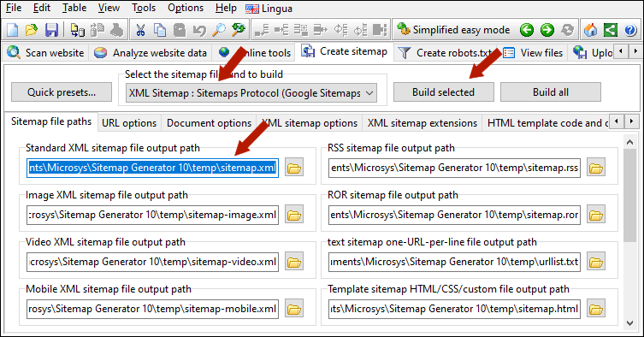
Task: Click the Build selected button
Action: pyautogui.click(x=444, y=92)
